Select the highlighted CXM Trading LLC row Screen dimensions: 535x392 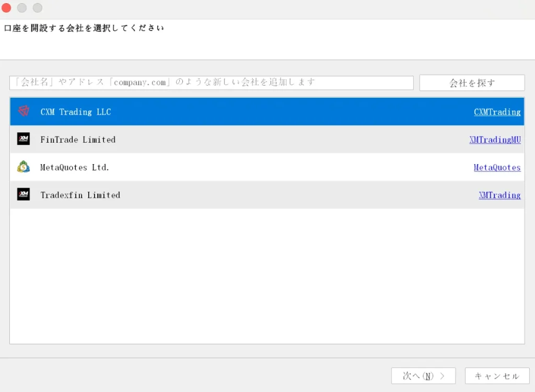(261, 111)
